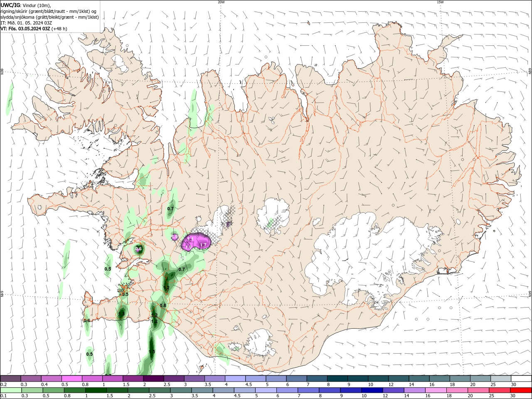Select the 'VT: Fös. 03.05.2024 03Z (+48 h)' line
The width and height of the screenshot is (532, 399).
point(34,29)
